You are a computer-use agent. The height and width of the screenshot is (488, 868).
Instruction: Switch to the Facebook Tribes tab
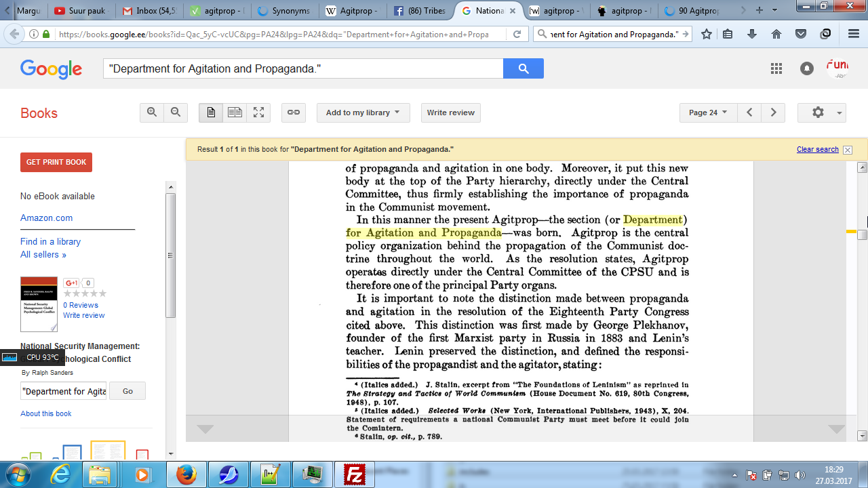(421, 11)
